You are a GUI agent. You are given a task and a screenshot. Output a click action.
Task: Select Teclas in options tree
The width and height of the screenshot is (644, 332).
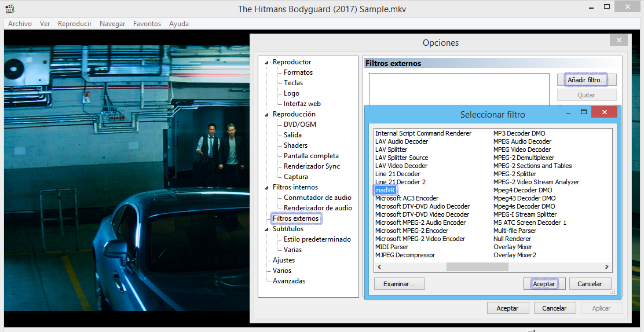(293, 83)
